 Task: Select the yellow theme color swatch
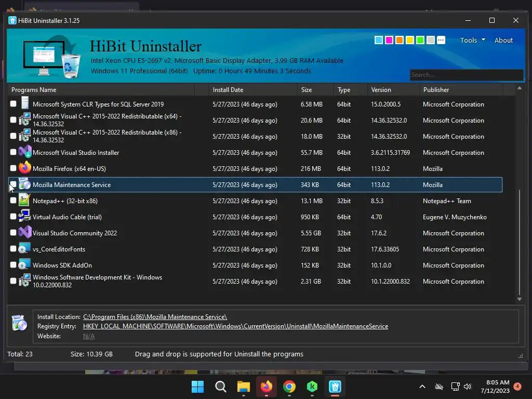click(410, 40)
